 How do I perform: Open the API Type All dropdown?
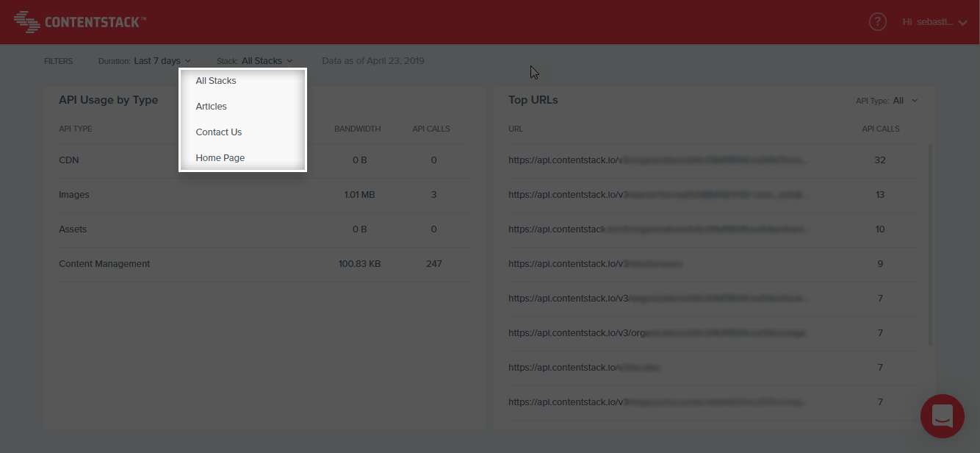click(887, 101)
